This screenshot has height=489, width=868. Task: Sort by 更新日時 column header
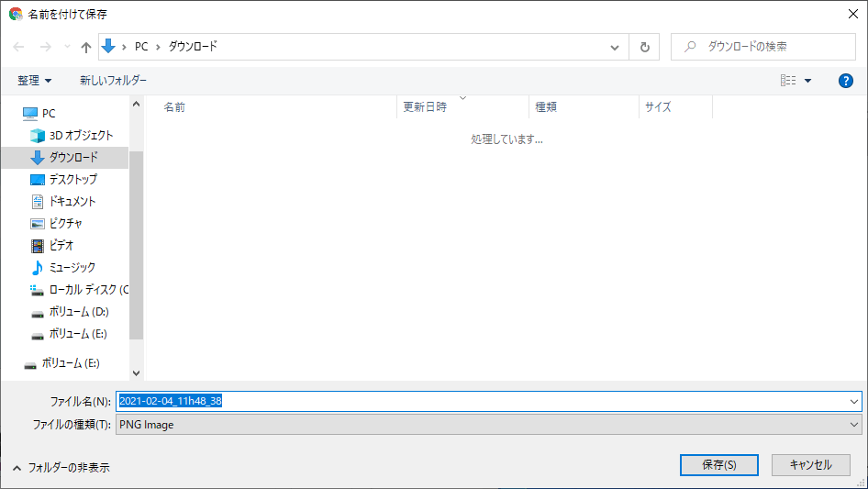[426, 107]
